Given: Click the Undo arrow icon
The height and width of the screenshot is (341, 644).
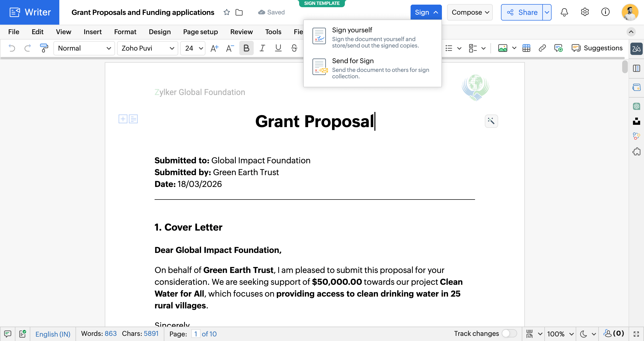Looking at the screenshot, I should click(12, 48).
